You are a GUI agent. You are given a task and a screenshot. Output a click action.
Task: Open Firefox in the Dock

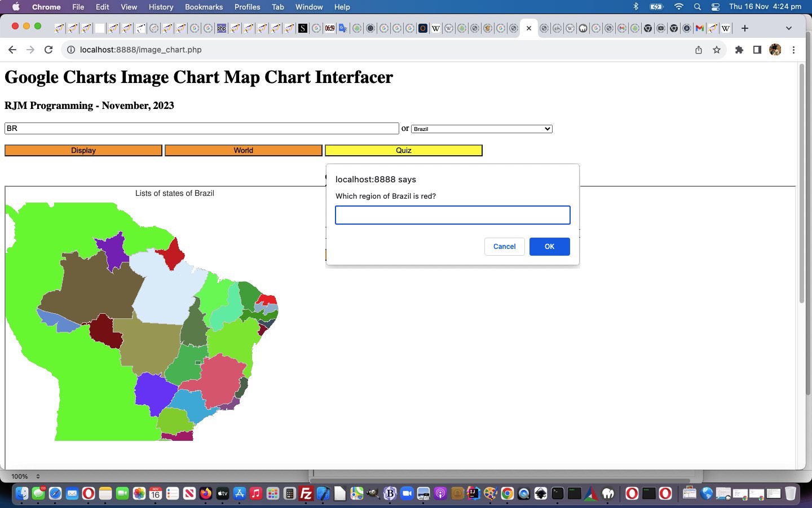tap(206, 494)
